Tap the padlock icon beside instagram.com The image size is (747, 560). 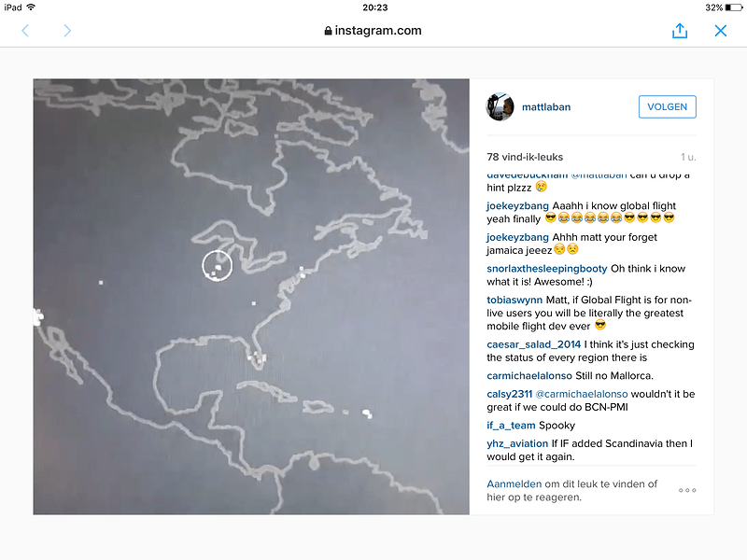[x=328, y=31]
